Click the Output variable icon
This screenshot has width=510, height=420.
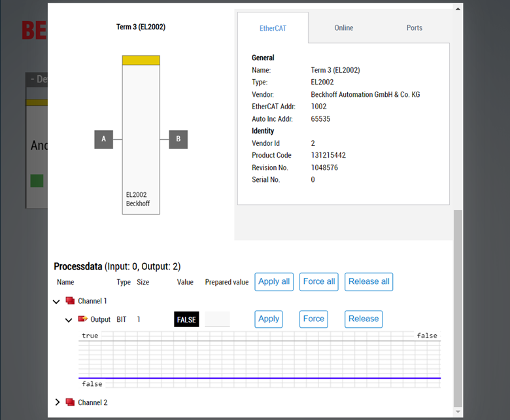[x=82, y=319]
